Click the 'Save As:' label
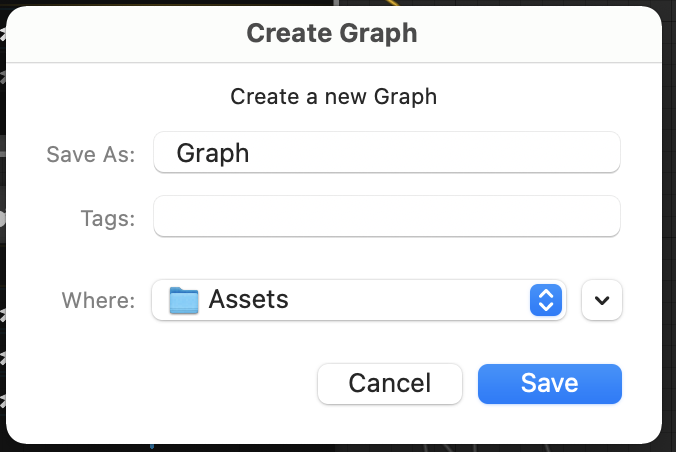 tap(90, 154)
